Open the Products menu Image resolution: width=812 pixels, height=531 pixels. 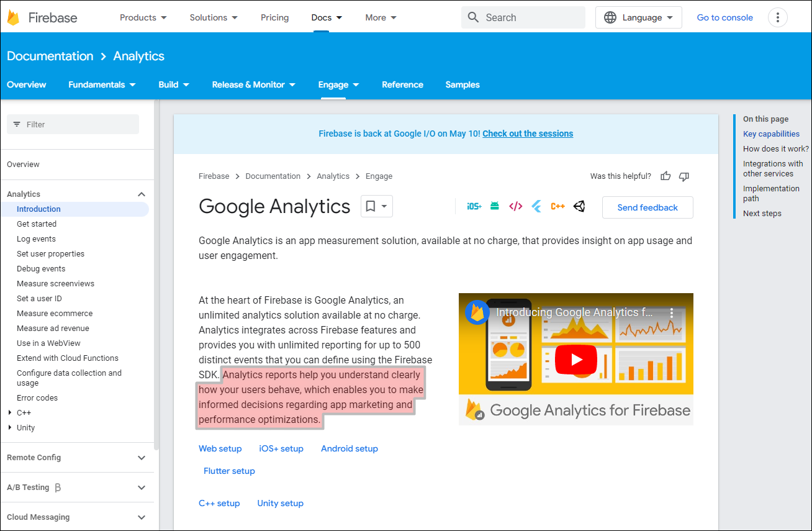[143, 17]
